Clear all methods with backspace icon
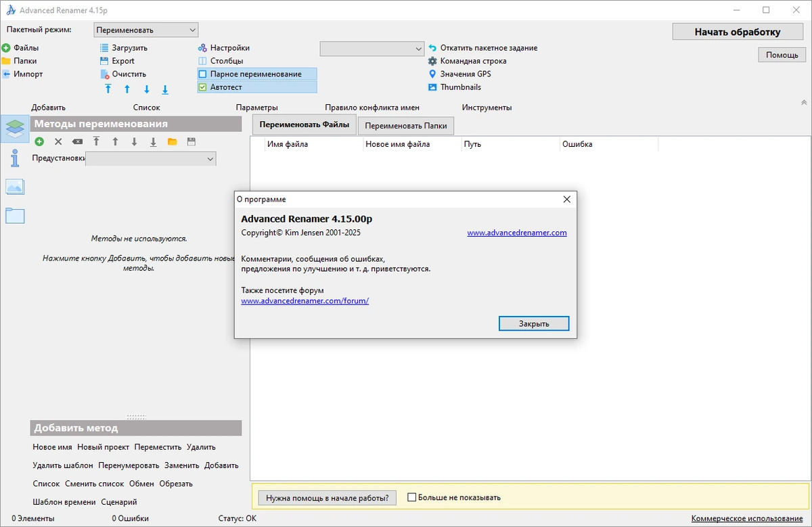The image size is (812, 527). pos(77,141)
